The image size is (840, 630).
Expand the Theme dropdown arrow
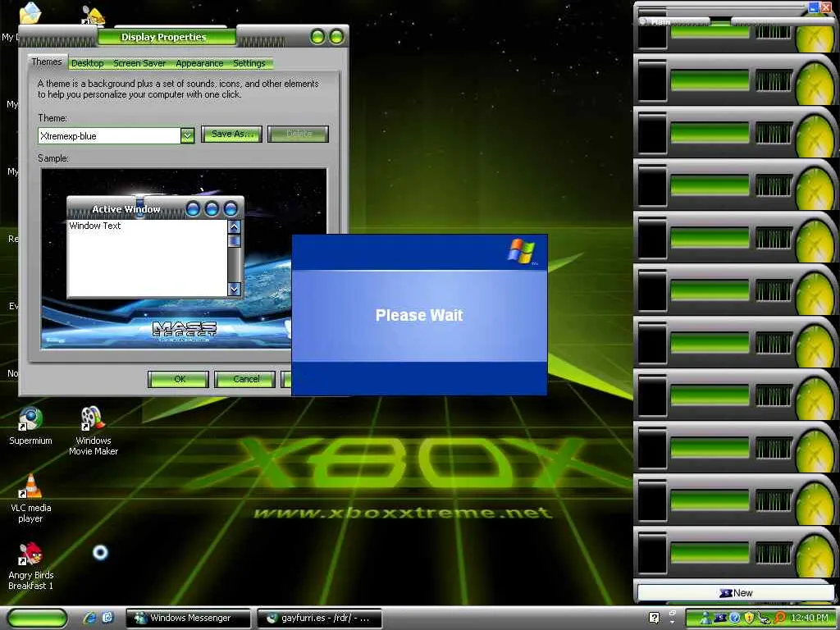point(187,135)
